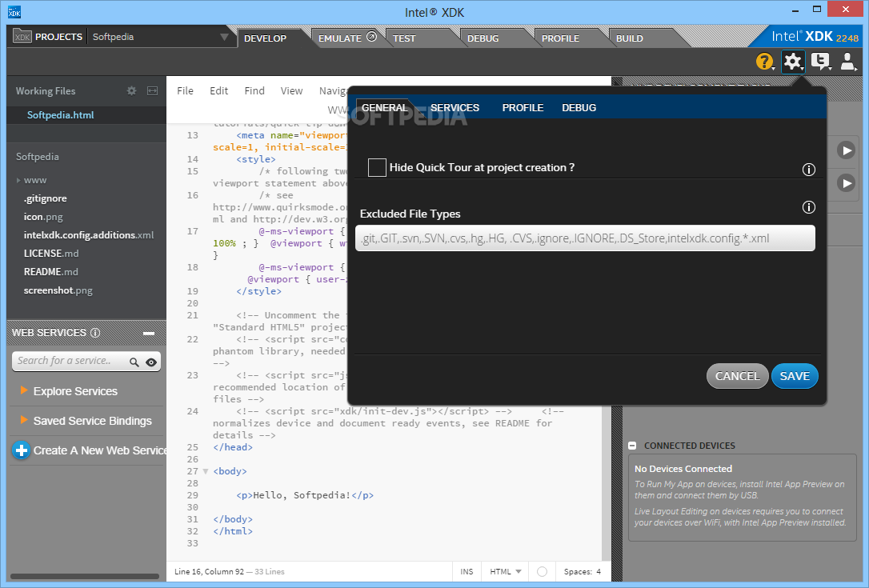Click the Line 16, Column 92 status text
The height and width of the screenshot is (588, 869).
point(208,571)
